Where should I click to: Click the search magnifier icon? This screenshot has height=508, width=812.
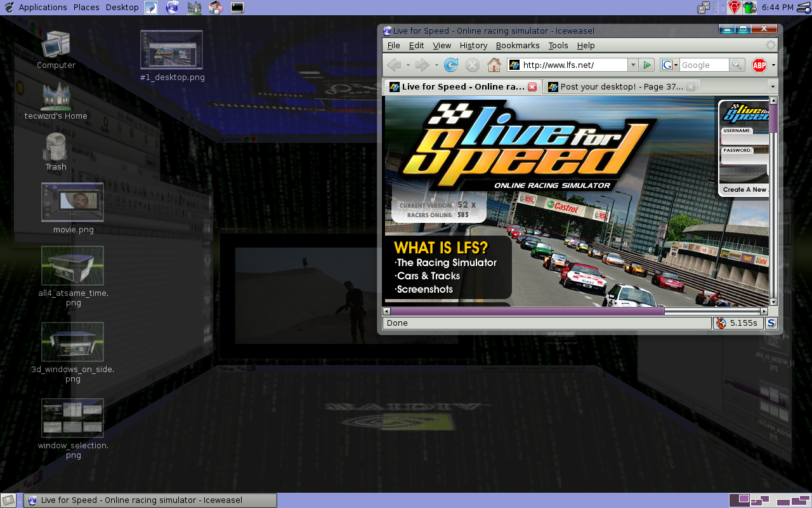tap(737, 65)
